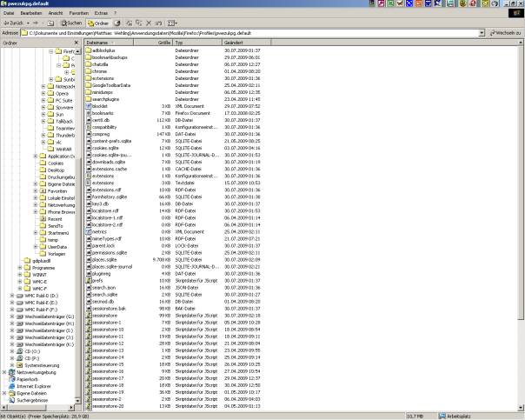525x420 pixels.
Task: Sort by the Typ column header
Action: click(197, 43)
